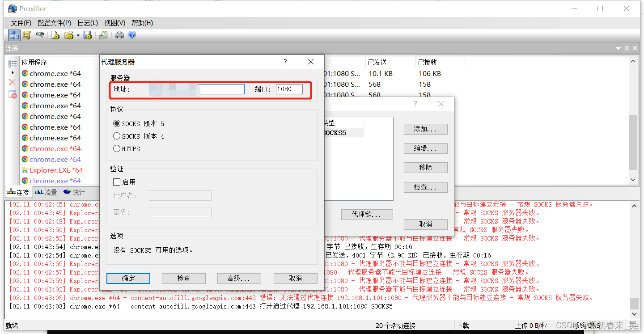
Task: Click 取消 in the 代理服务器 dialog
Action: coord(296,278)
